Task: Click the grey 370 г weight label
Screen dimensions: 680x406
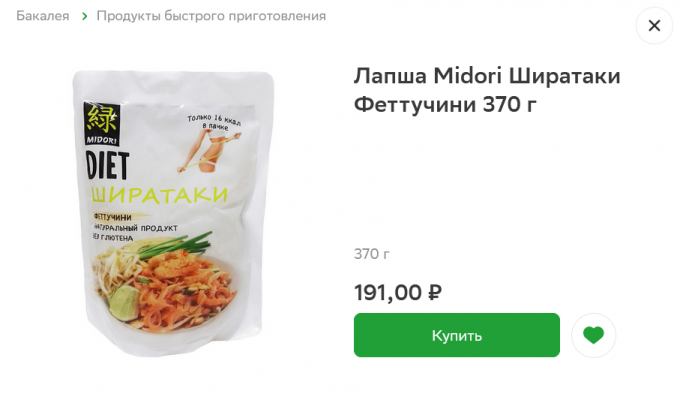Action: tap(372, 254)
